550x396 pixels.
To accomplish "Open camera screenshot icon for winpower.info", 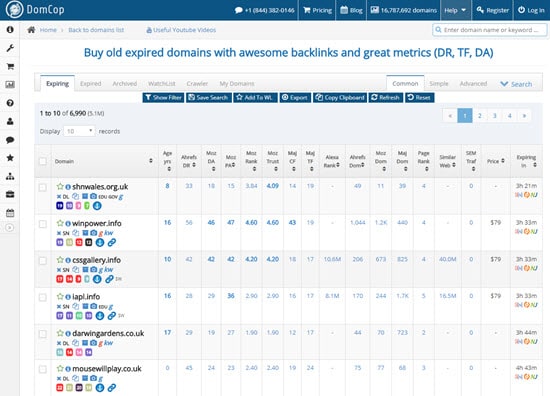I will [x=93, y=233].
